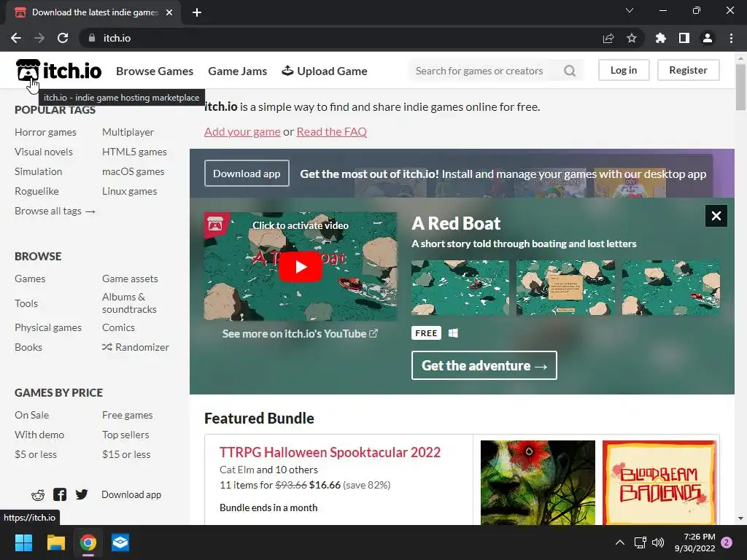Click the page vertical scrollbar thumb
This screenshot has height=560, width=747.
(740, 87)
